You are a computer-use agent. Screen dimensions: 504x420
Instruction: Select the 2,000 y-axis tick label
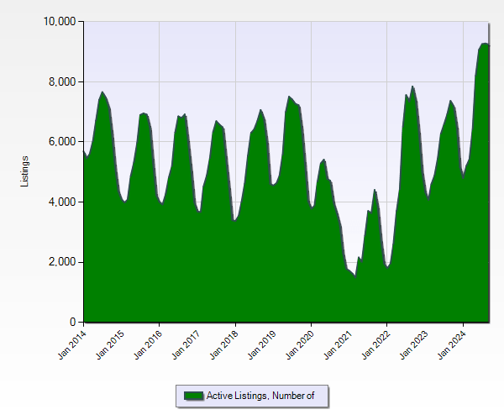click(x=61, y=262)
